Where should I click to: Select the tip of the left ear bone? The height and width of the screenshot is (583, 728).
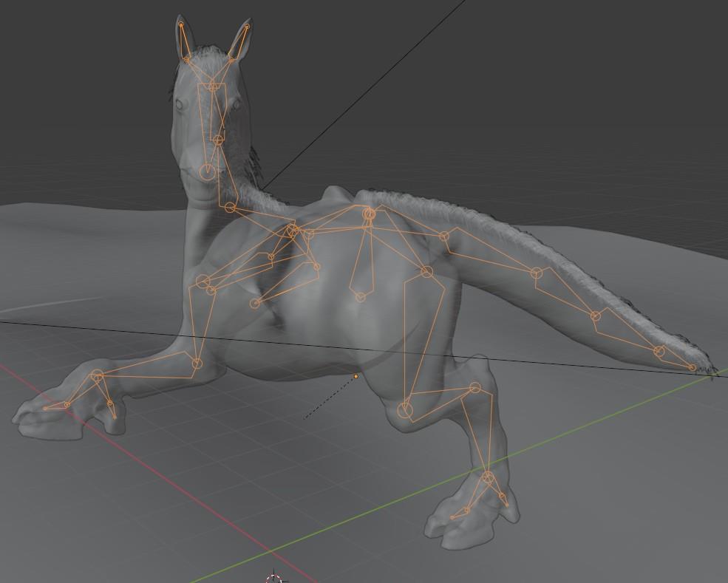(181, 25)
